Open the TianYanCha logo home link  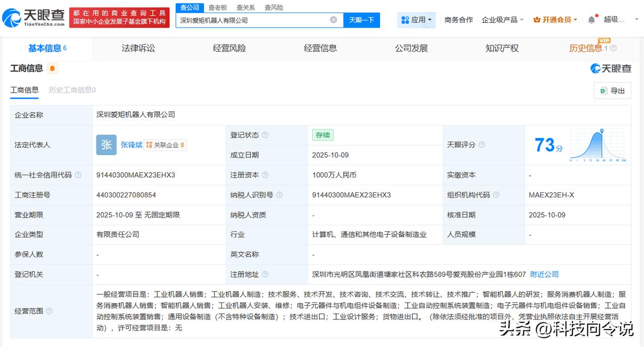[x=33, y=18]
